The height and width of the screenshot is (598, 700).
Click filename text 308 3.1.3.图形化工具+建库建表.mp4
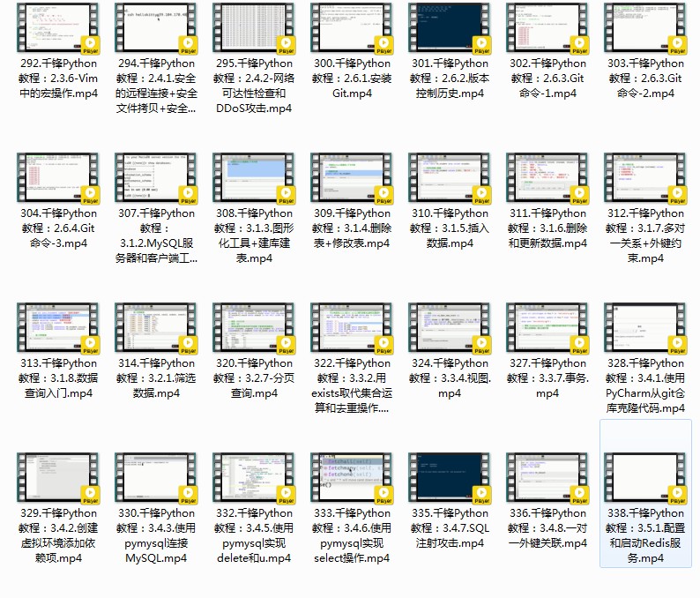254,235
